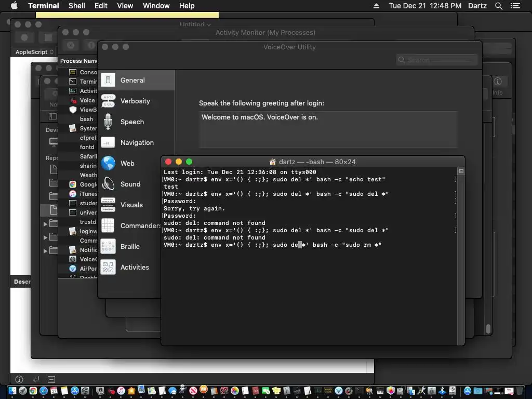This screenshot has height=399, width=532.
Task: Open App Store from the Dock
Action: coord(75,391)
